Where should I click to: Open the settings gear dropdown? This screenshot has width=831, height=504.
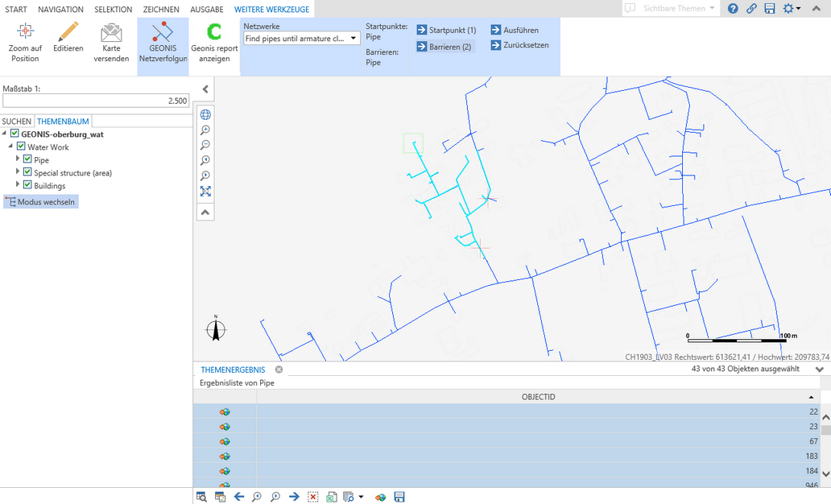790,9
